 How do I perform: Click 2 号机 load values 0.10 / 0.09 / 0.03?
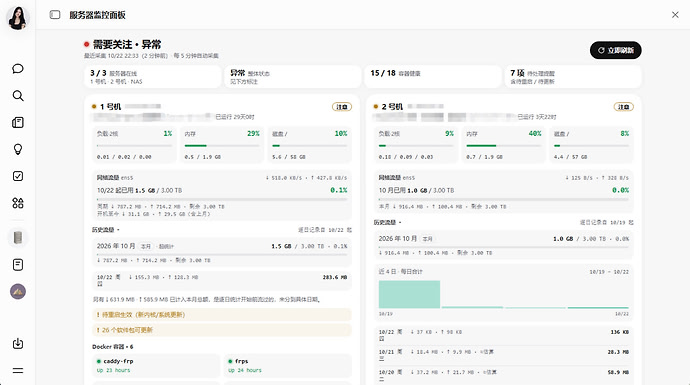[x=406, y=157]
